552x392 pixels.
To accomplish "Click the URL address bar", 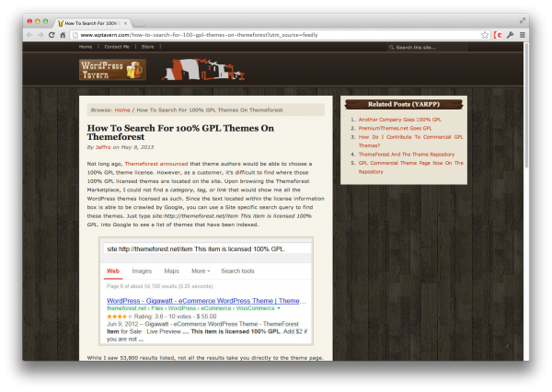I will pyautogui.click(x=276, y=35).
